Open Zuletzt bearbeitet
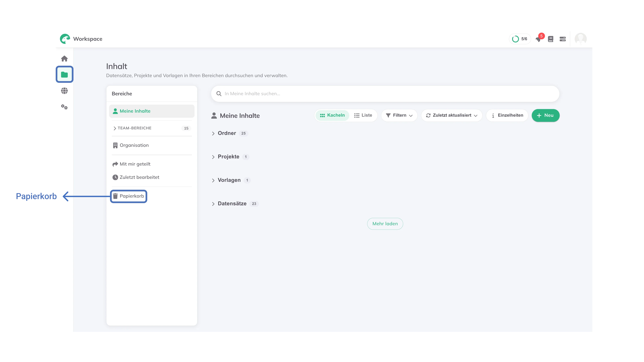 click(x=152, y=177)
